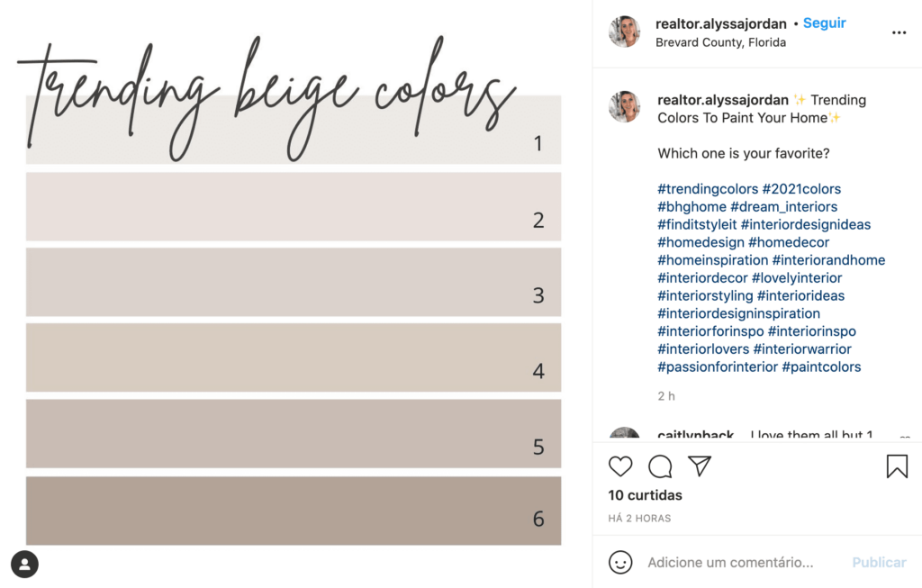Save the post with the bookmark icon

pos(896,466)
